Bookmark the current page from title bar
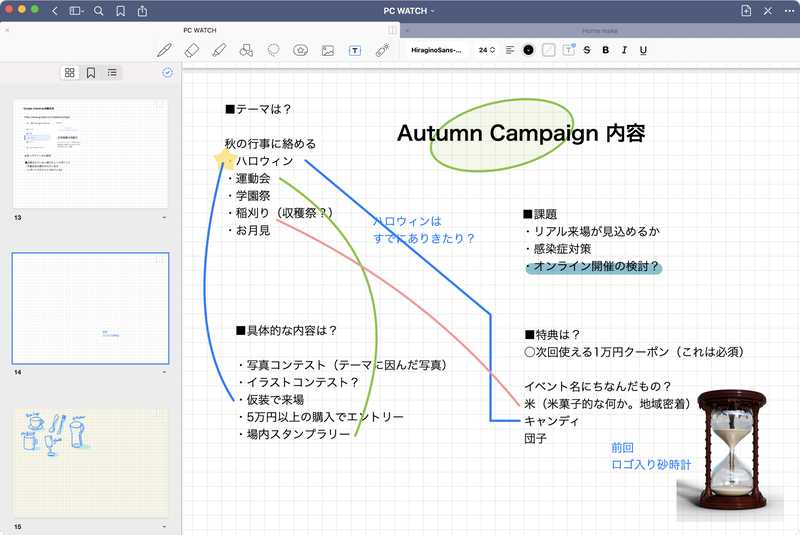800x535 pixels. tap(120, 11)
